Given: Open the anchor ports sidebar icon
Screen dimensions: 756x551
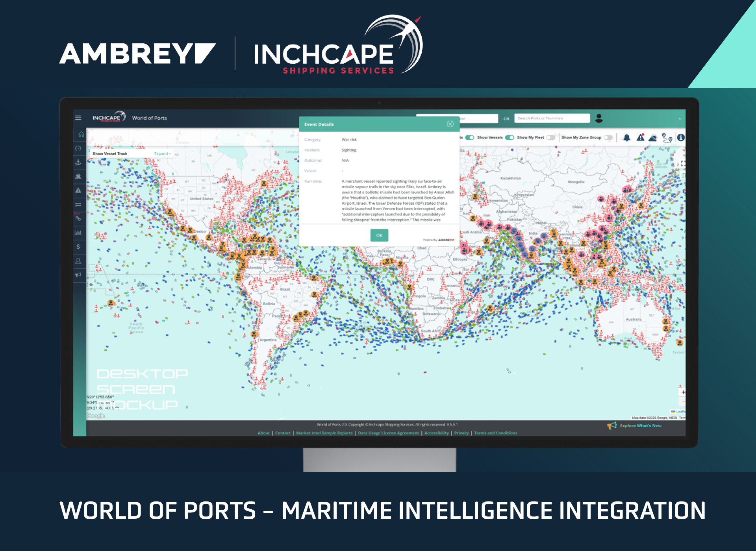Looking at the screenshot, I should tap(78, 162).
